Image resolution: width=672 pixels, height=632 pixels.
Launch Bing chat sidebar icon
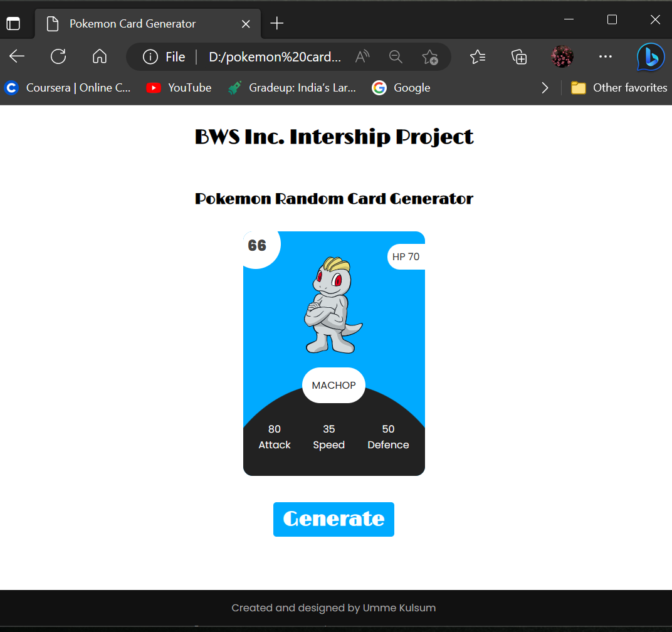[651, 57]
